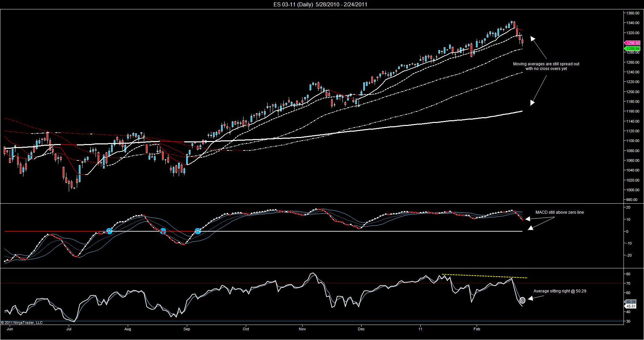This screenshot has height=340, width=644.
Task: Click the Dec date axis label
Action: (x=361, y=329)
